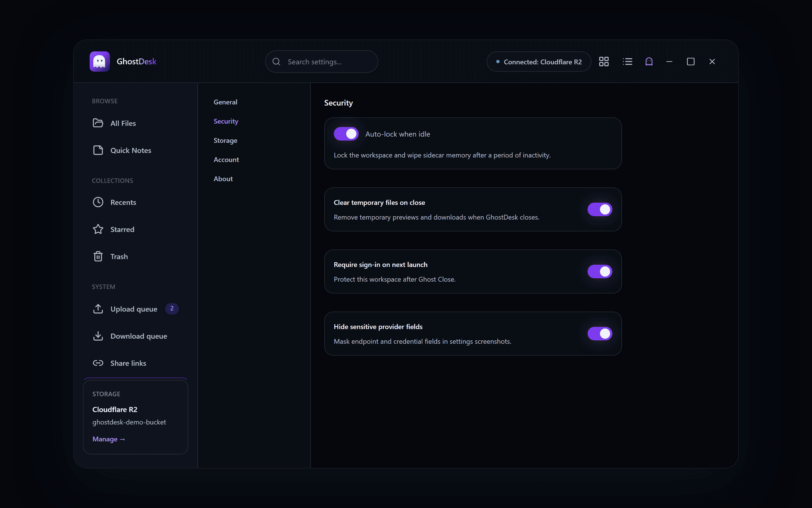Click the Security page heading

tap(338, 103)
